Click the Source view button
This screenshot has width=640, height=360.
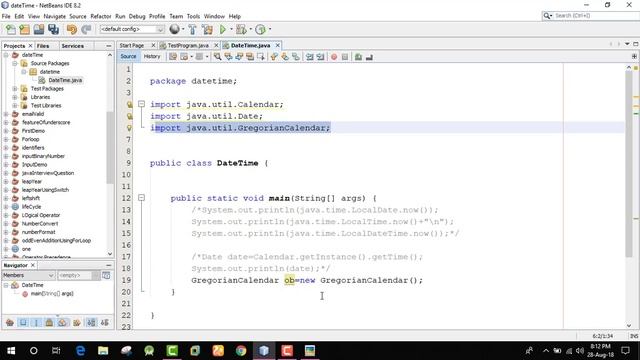click(x=128, y=56)
